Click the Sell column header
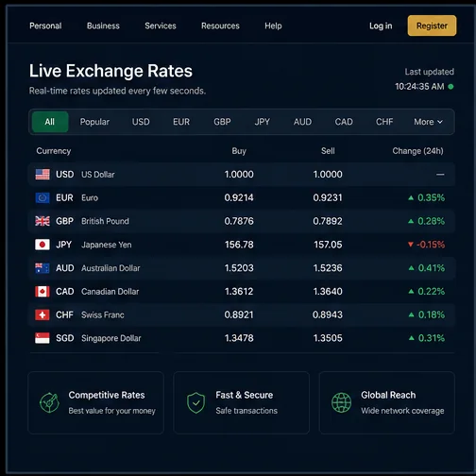 pos(328,151)
